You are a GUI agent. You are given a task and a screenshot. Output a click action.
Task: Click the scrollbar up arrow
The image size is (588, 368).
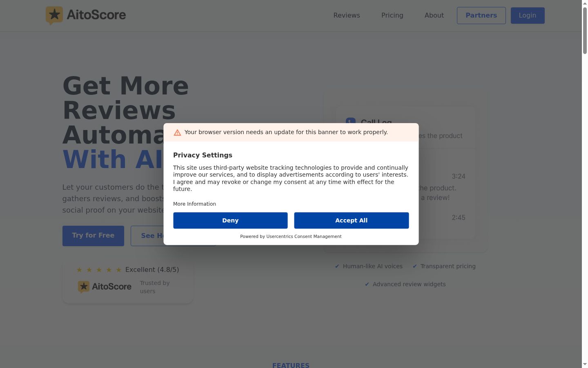tap(585, 3)
